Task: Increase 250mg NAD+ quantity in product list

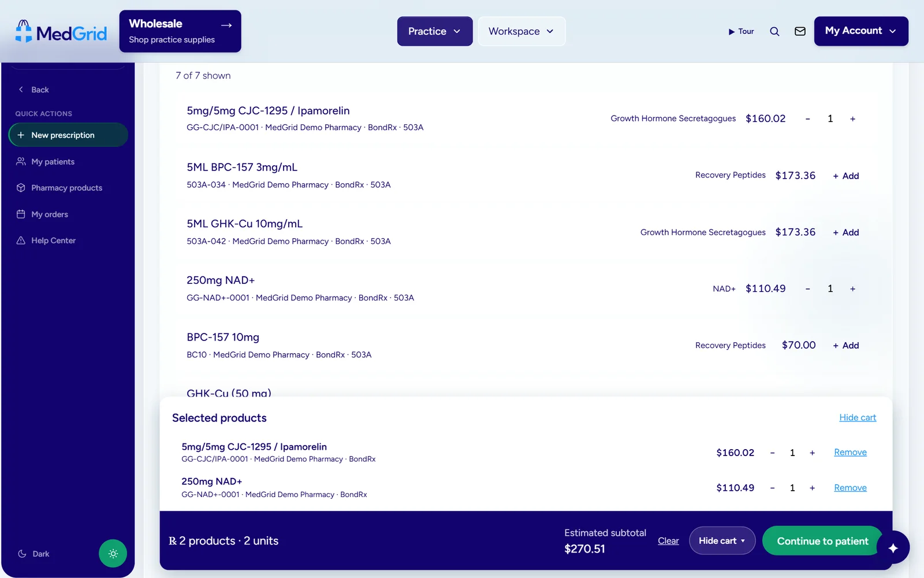Action: (x=852, y=288)
